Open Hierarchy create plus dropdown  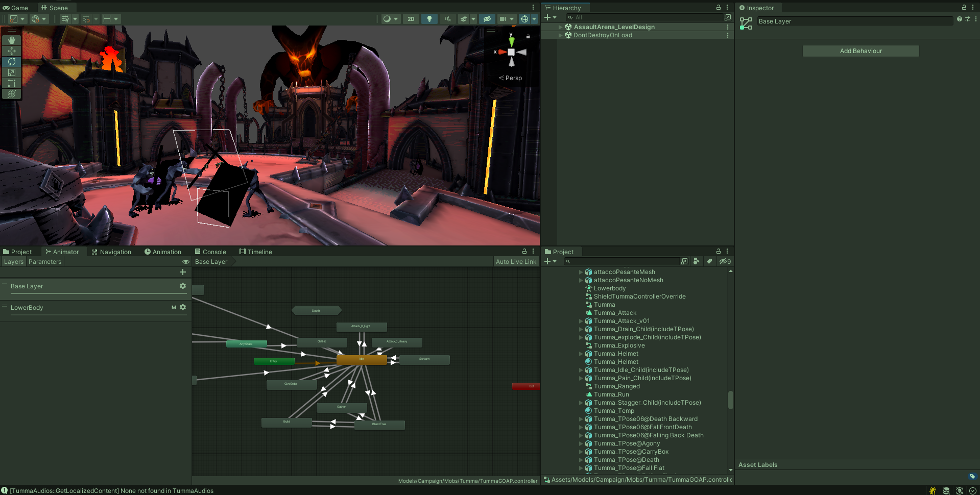(x=550, y=17)
